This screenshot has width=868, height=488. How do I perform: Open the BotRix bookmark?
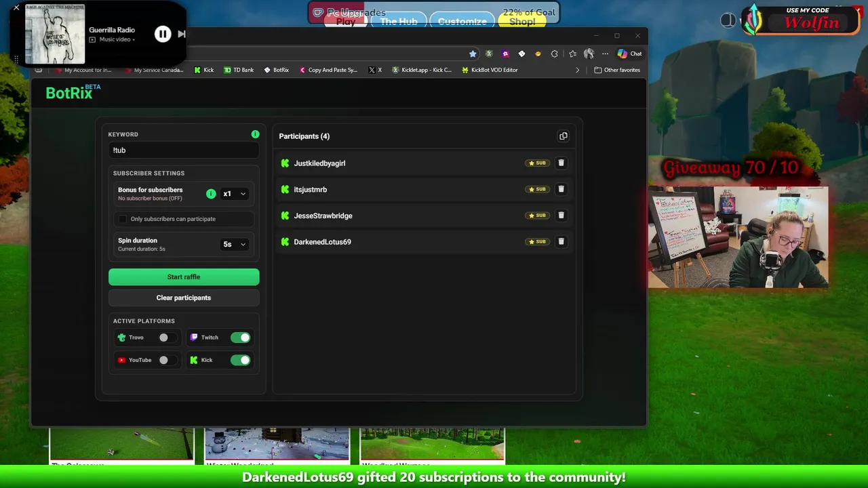coord(276,70)
